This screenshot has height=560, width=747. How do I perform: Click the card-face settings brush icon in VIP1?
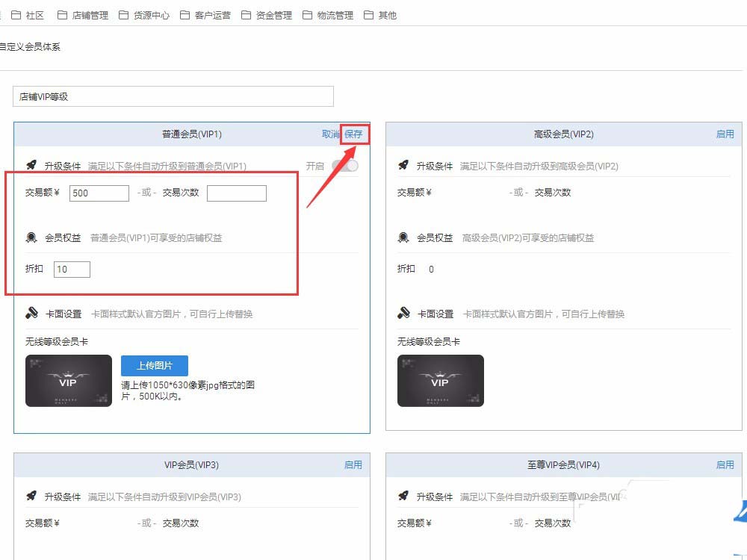pos(31,314)
